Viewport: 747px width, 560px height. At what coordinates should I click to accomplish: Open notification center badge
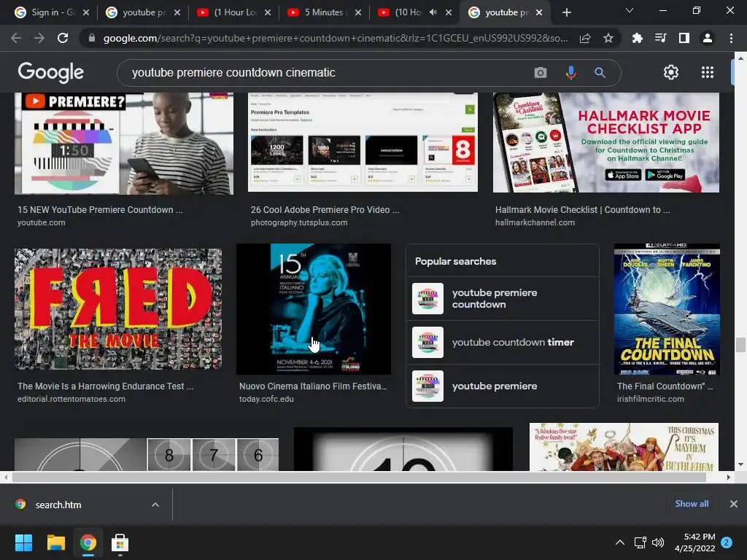(x=727, y=542)
